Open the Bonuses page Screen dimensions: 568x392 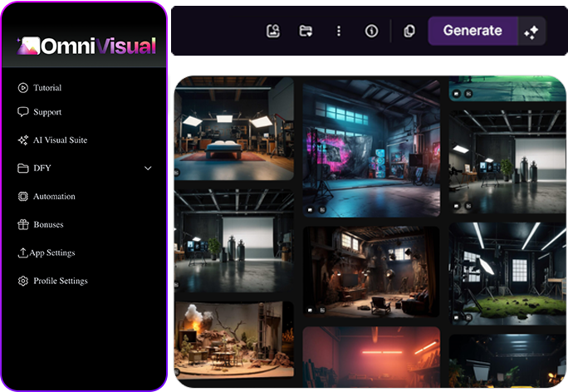click(x=48, y=225)
